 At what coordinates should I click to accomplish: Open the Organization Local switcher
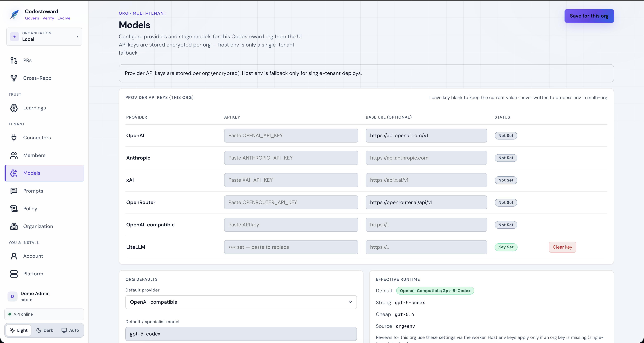[44, 36]
